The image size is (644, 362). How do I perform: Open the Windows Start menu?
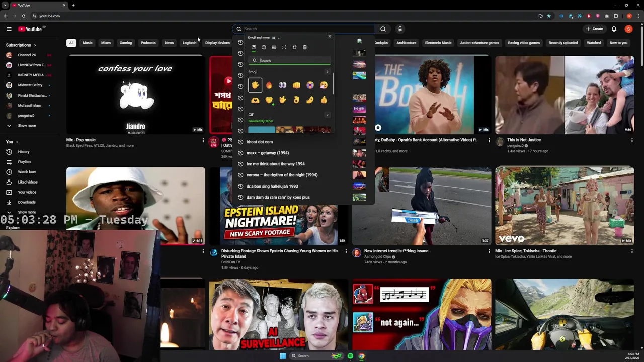pos(283,356)
